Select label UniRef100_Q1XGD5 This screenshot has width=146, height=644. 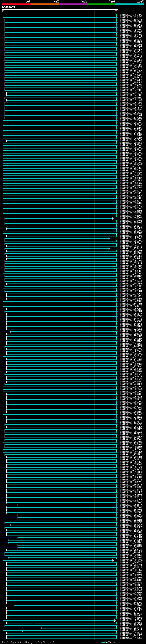(131, 278)
